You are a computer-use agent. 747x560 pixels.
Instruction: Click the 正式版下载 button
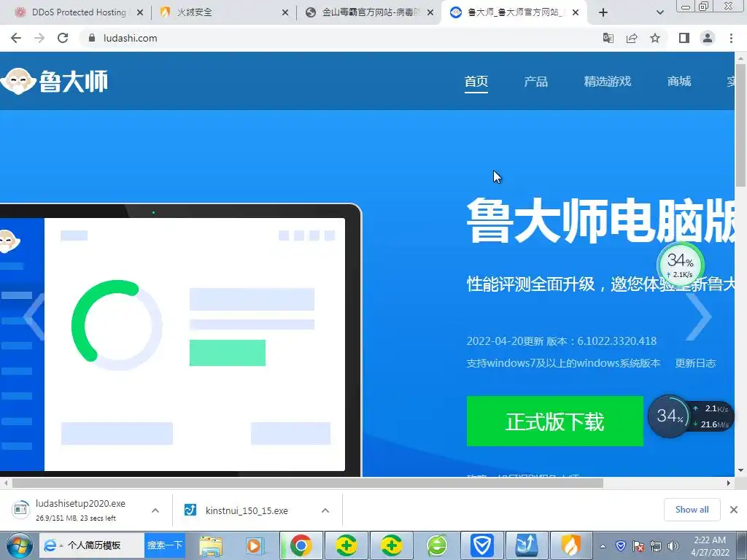pyautogui.click(x=554, y=421)
